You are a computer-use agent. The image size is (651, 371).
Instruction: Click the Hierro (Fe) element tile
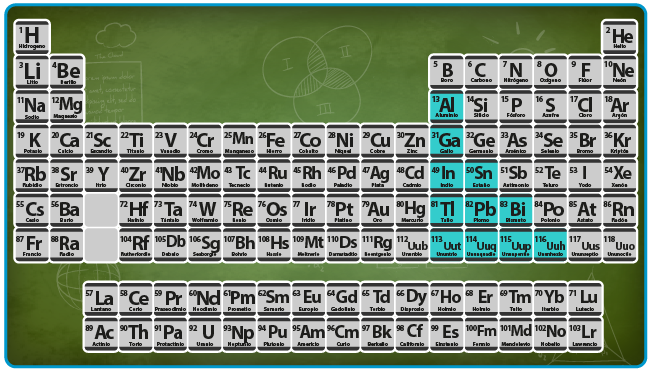[274, 141]
